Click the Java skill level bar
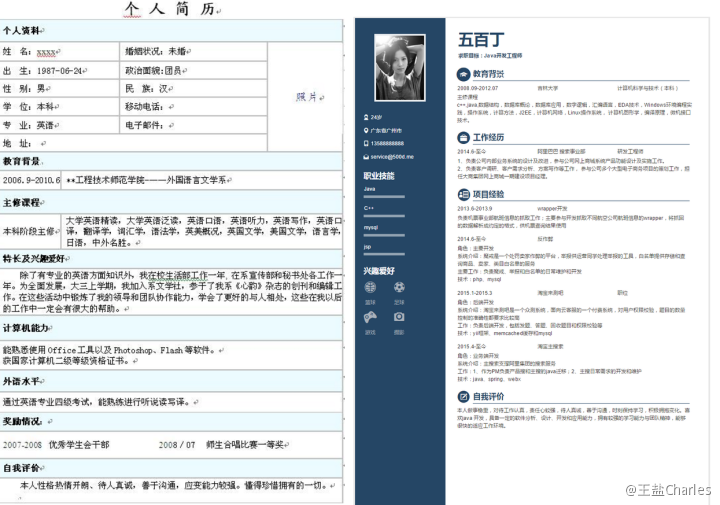Screen dimensions: 720x505 point(384,196)
